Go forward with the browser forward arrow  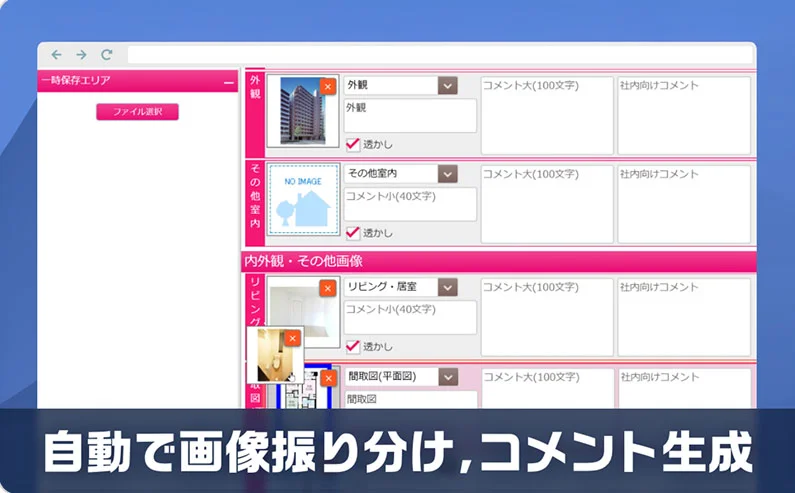[81, 55]
